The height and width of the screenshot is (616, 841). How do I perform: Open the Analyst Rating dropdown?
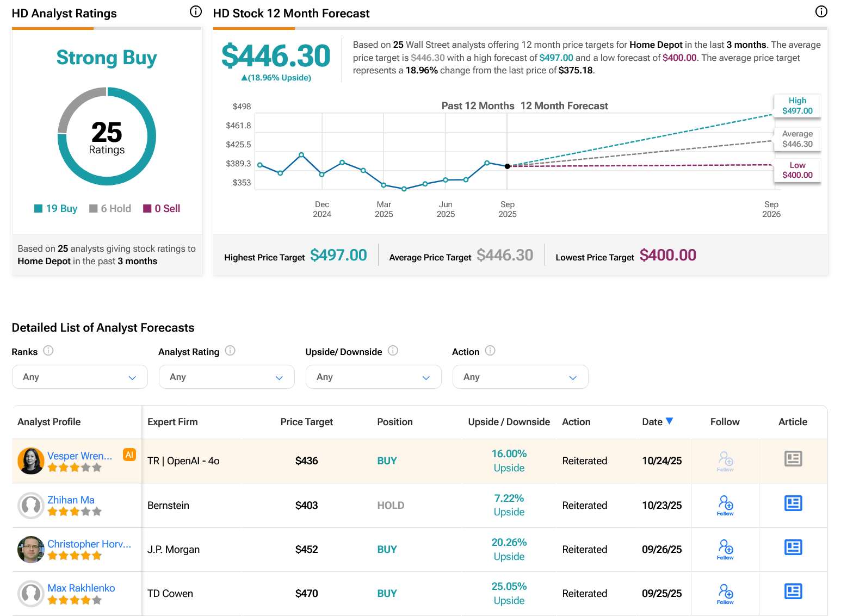(226, 377)
